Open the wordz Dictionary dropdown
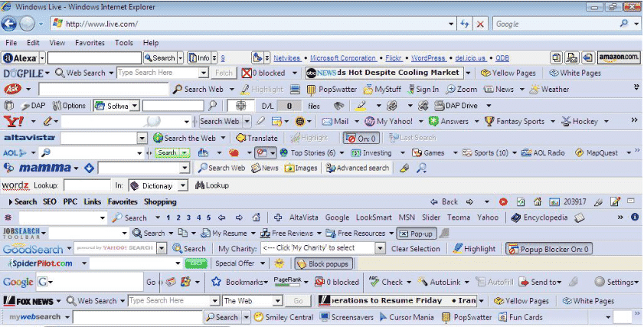This screenshot has height=327, width=644. [x=183, y=185]
